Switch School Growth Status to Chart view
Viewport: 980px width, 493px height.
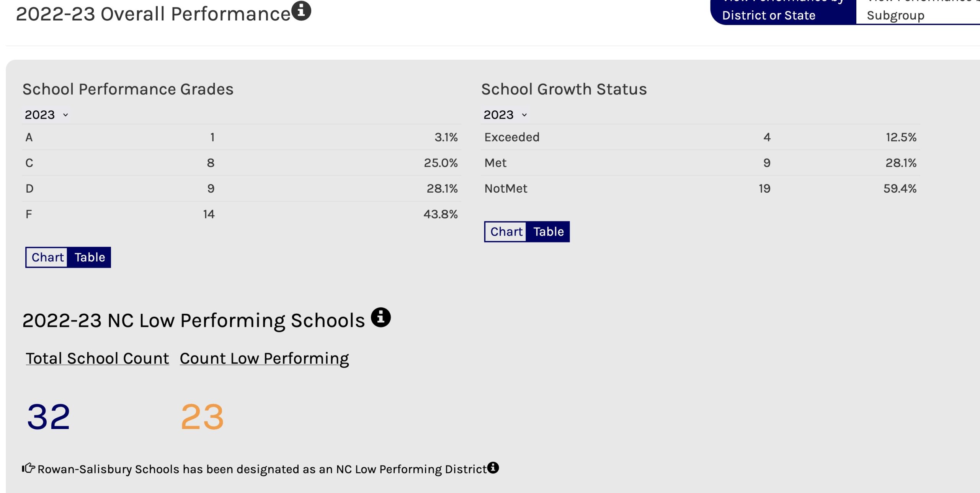click(x=506, y=231)
